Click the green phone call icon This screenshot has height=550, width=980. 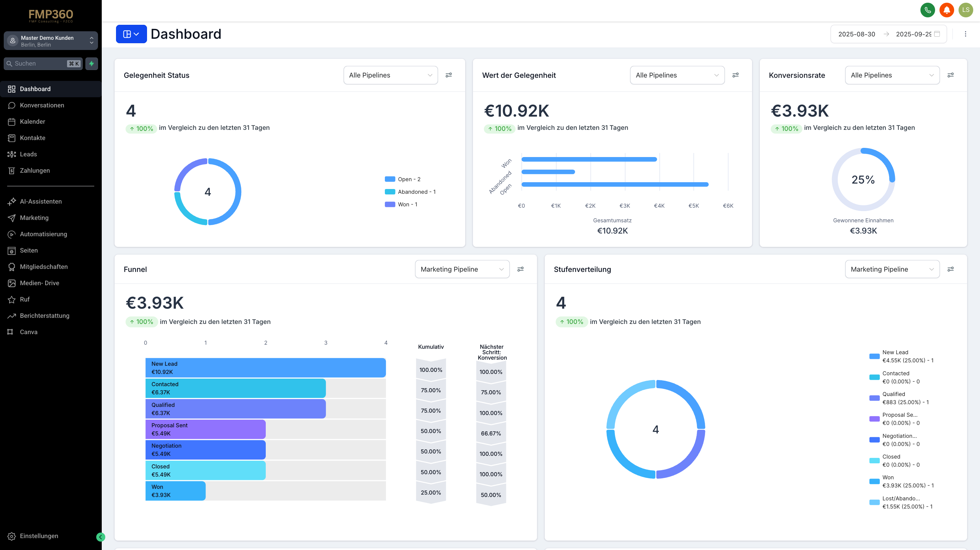click(927, 10)
